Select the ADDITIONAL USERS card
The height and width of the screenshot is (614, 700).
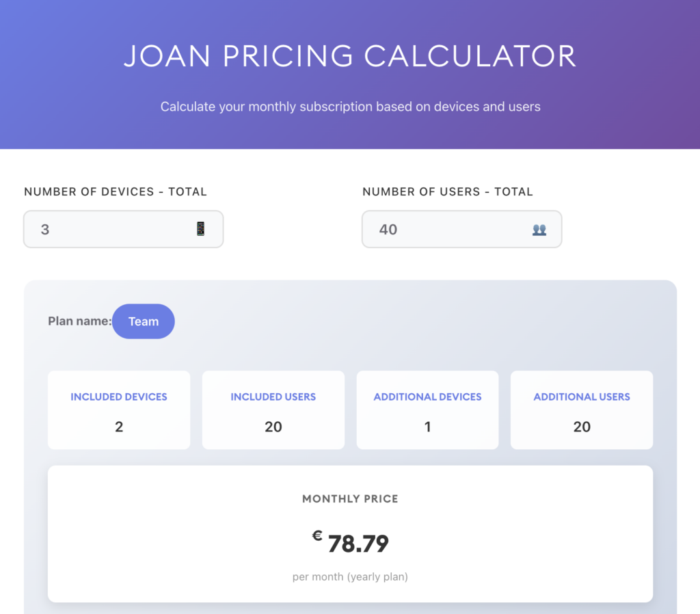click(x=581, y=410)
